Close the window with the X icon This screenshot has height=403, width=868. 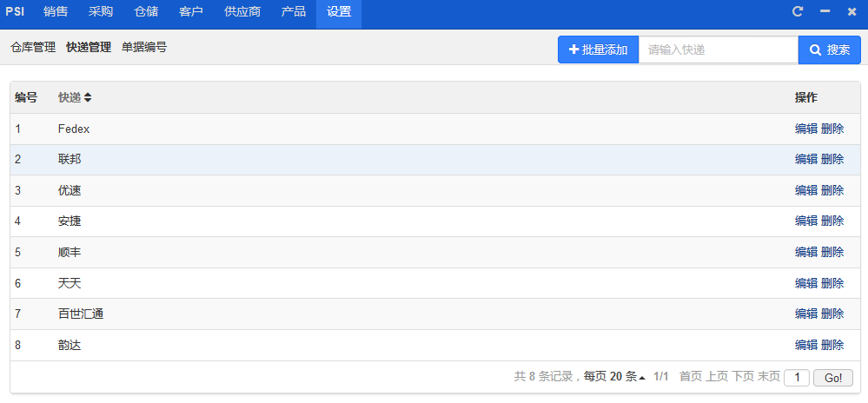(x=852, y=11)
